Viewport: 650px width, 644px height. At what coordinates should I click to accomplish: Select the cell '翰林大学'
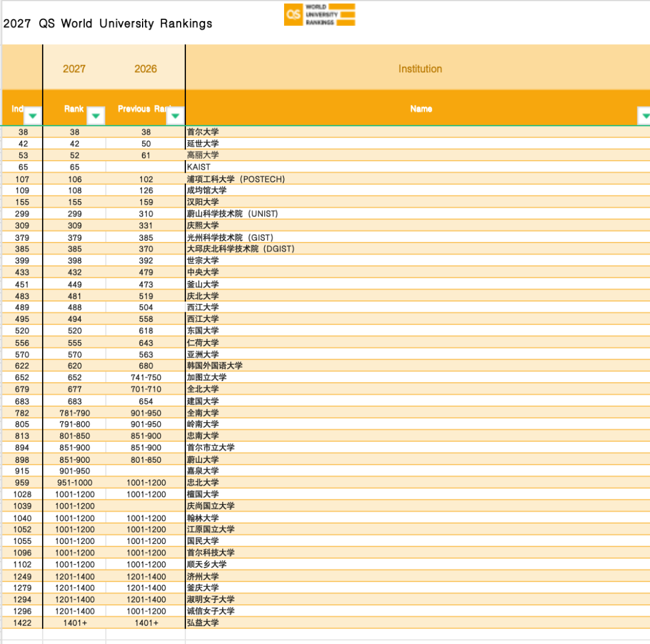pyautogui.click(x=418, y=518)
